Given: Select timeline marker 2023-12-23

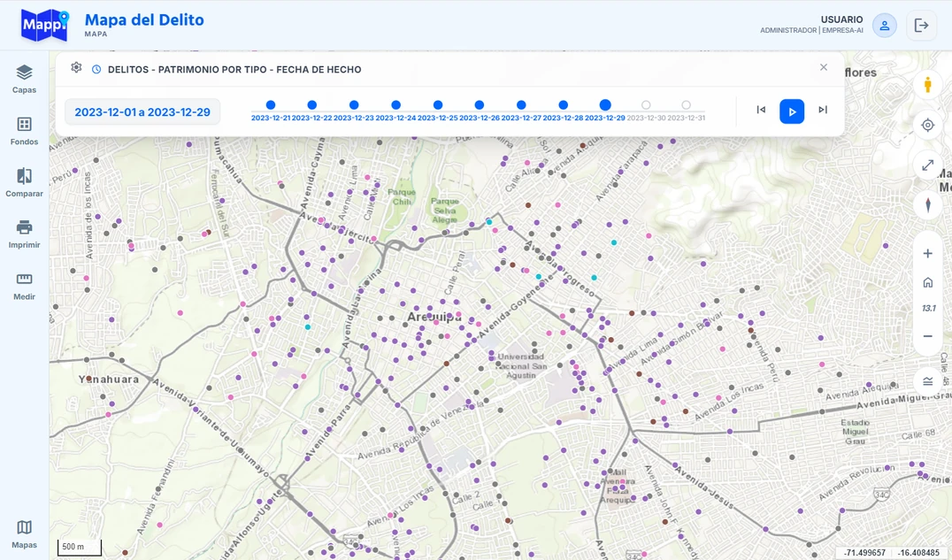Looking at the screenshot, I should [x=354, y=105].
